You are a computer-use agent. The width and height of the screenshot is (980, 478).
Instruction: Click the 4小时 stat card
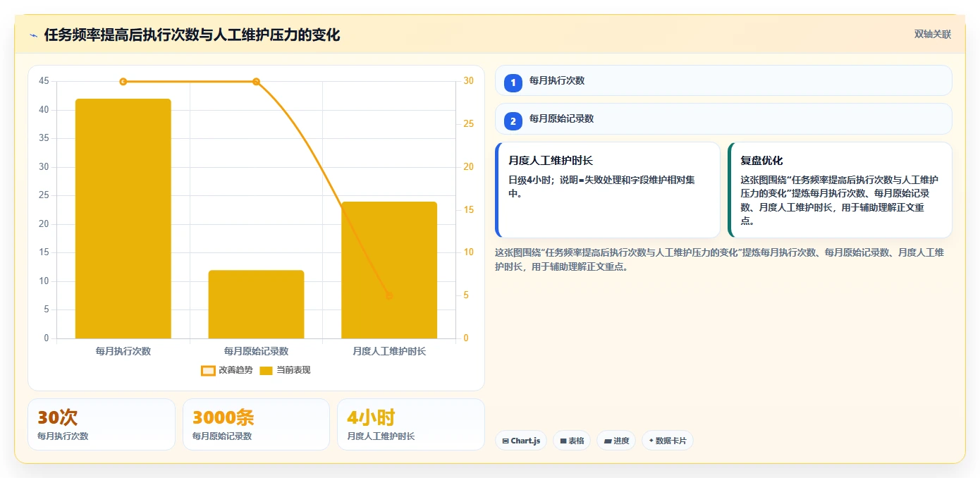(410, 424)
